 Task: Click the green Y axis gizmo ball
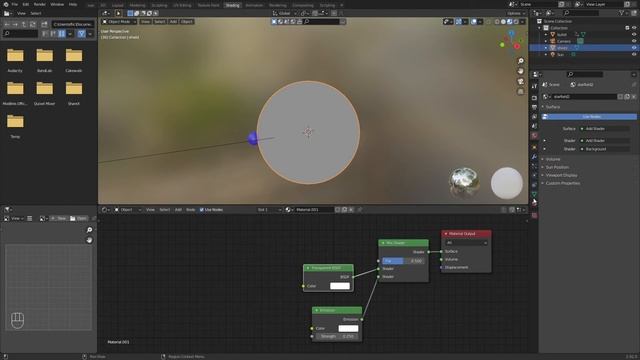[x=502, y=44]
